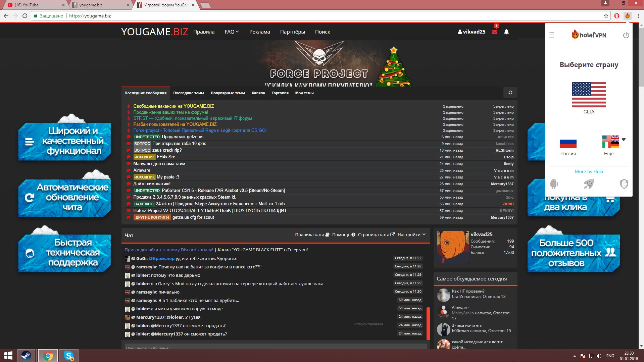Expand the more countries list in Hola
The image size is (644, 362).
point(614,142)
